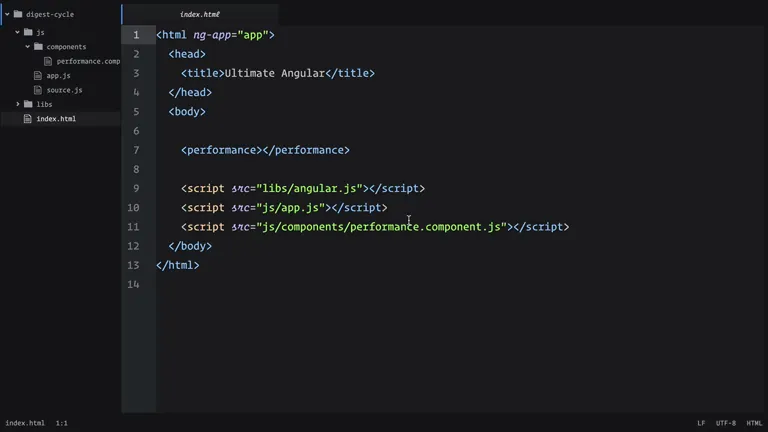Click the performance.component.js script path

381,227
